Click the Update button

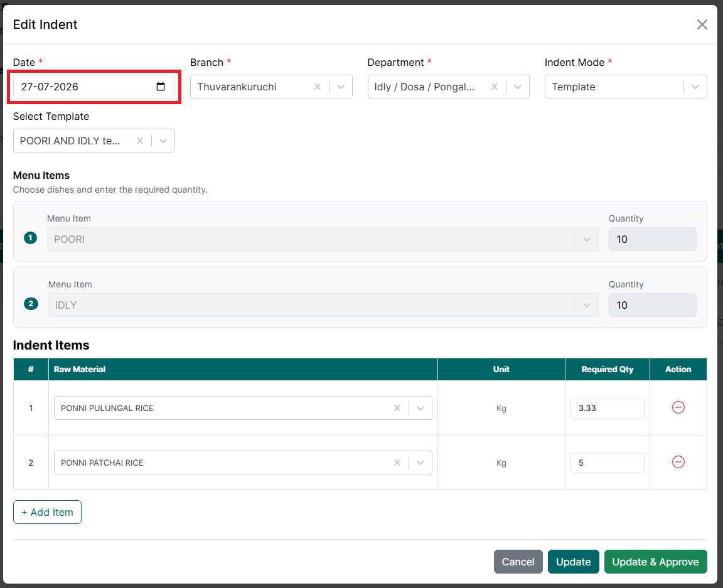pyautogui.click(x=573, y=562)
